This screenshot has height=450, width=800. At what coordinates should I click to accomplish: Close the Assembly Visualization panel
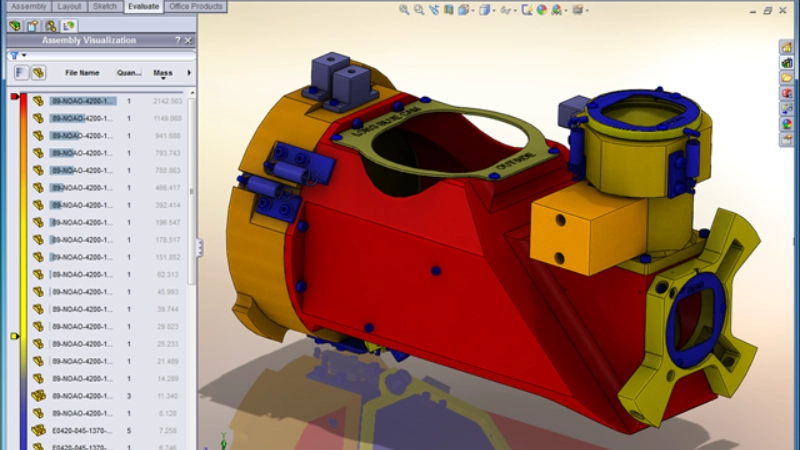189,41
